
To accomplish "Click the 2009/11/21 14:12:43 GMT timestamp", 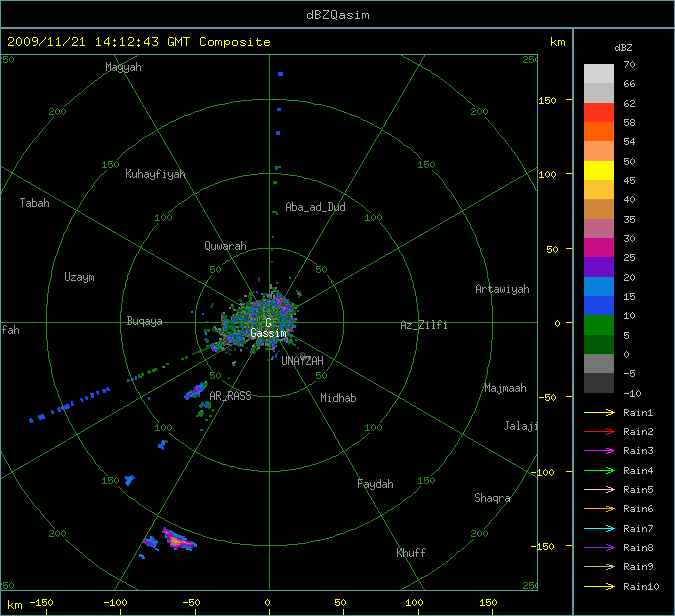I will pos(99,42).
